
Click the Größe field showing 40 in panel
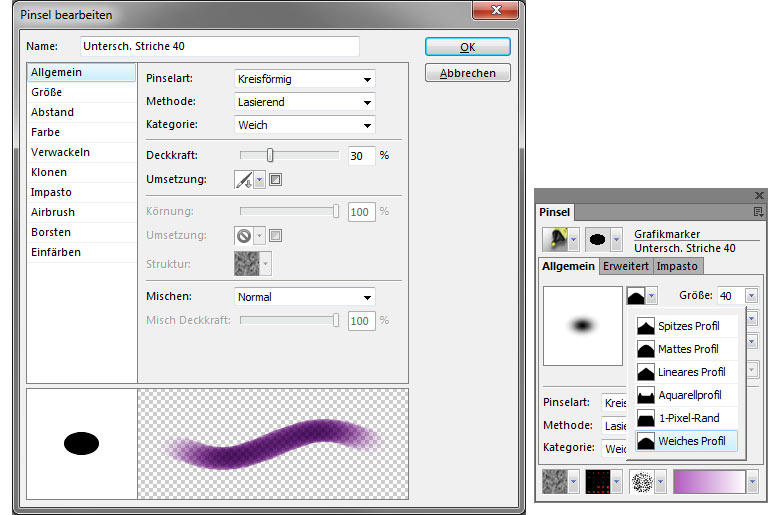pos(731,296)
